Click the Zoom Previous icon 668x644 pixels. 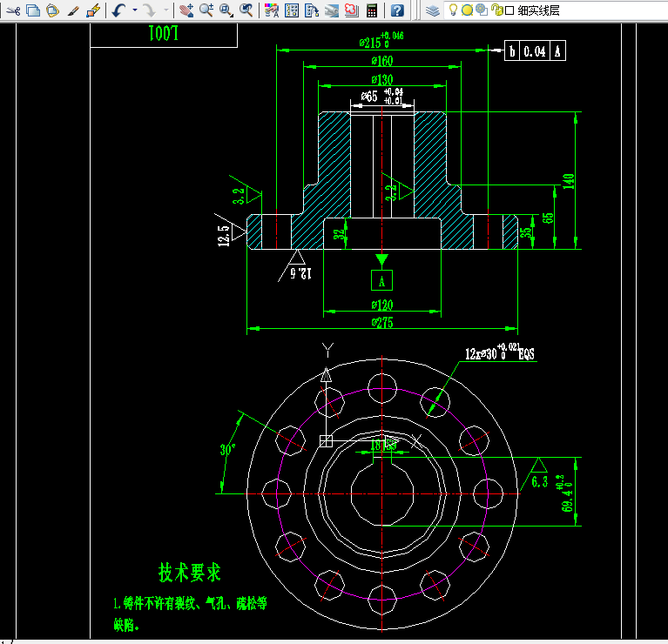(x=246, y=10)
